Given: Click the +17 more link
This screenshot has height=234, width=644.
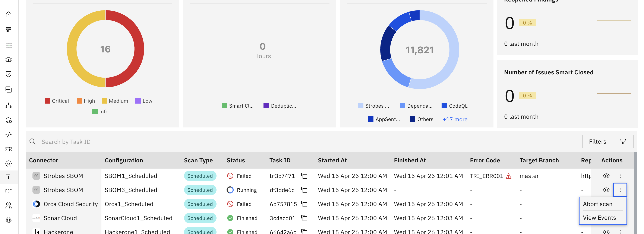Looking at the screenshot, I should [455, 120].
